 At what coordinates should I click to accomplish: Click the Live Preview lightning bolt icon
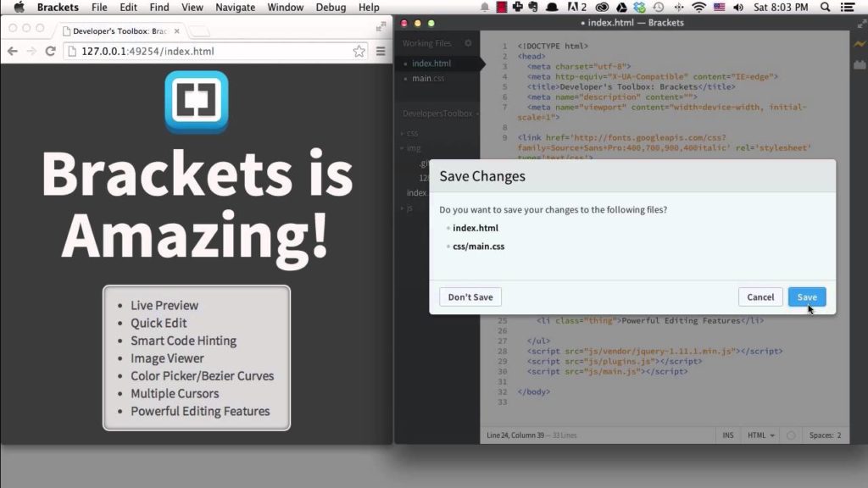(x=860, y=44)
